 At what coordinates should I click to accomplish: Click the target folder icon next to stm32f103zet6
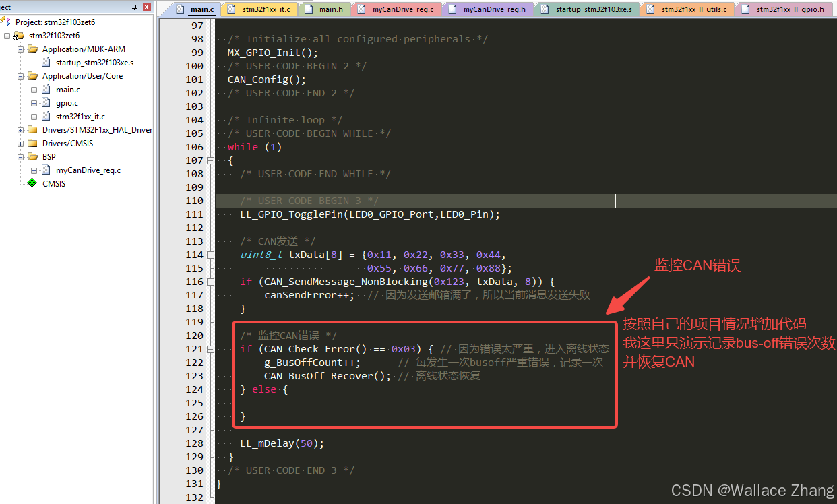tap(19, 36)
